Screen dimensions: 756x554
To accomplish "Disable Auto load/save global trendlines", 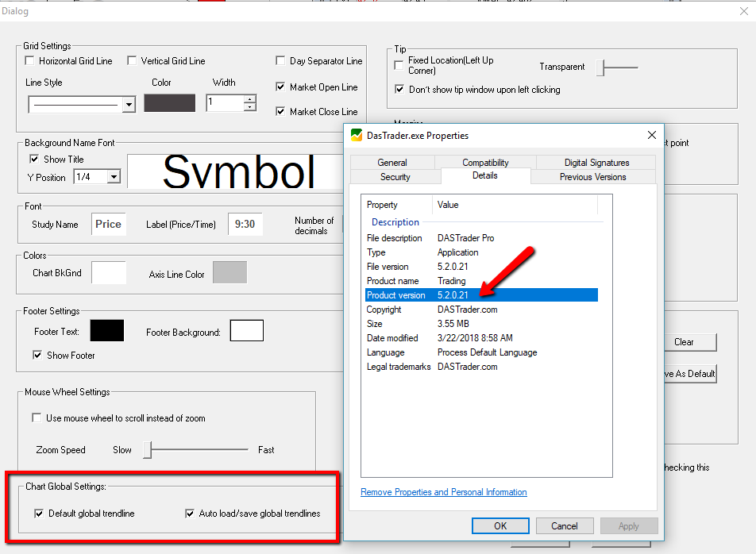I will click(190, 514).
